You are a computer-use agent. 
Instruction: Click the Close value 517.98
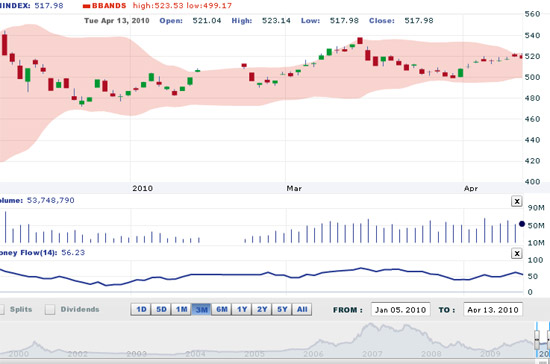point(419,21)
